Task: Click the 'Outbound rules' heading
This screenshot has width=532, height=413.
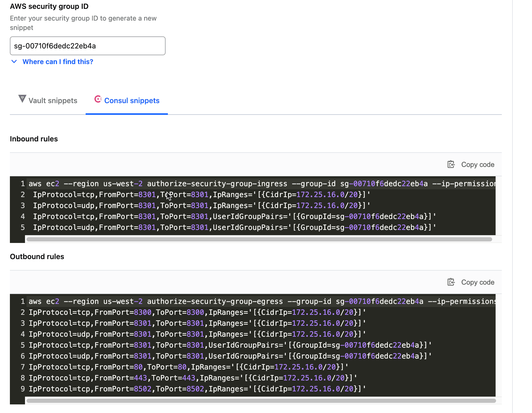Action: (x=37, y=256)
